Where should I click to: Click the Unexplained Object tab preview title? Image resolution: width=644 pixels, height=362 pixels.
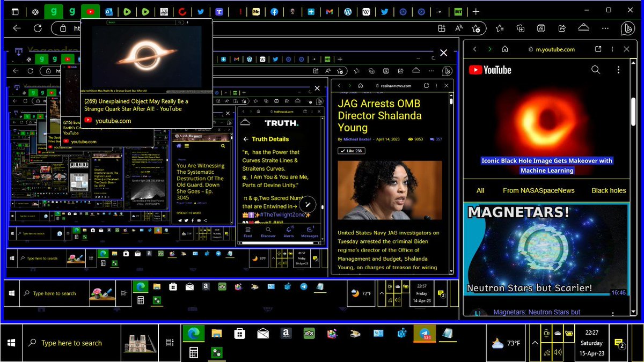[x=136, y=105]
